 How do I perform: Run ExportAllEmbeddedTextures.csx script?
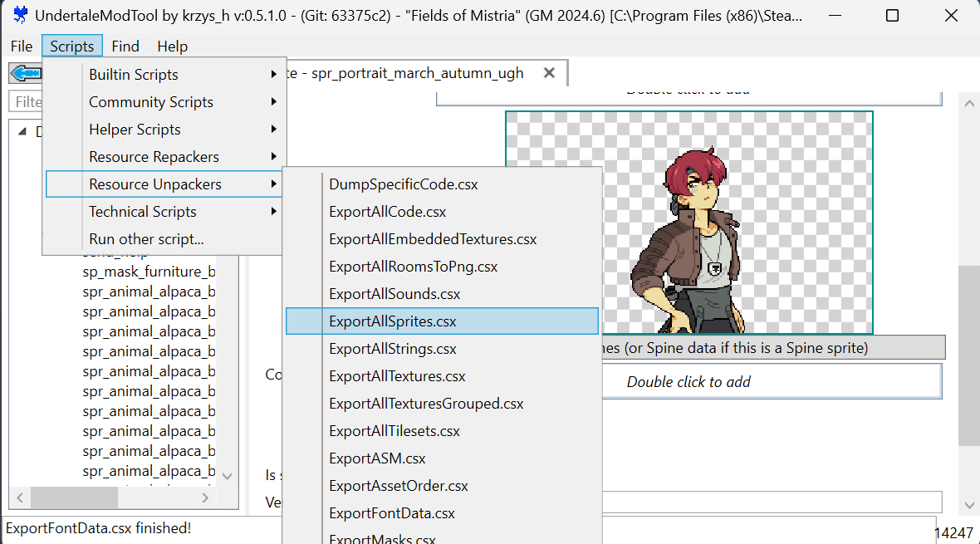[x=442, y=239]
